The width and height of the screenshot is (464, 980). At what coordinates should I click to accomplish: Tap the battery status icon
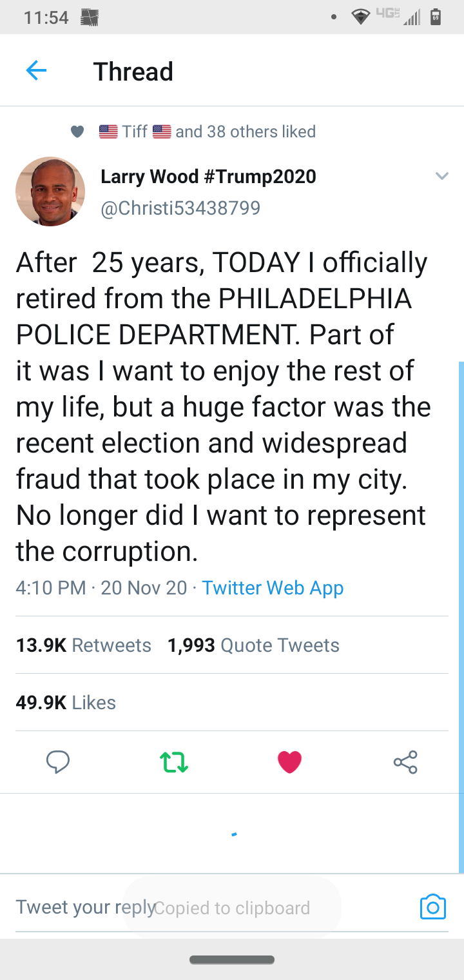[436, 17]
